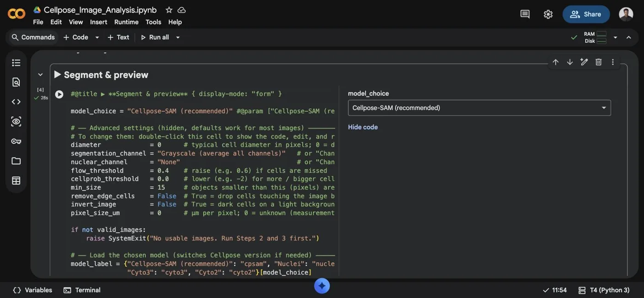Open the user account avatar

[x=626, y=14]
